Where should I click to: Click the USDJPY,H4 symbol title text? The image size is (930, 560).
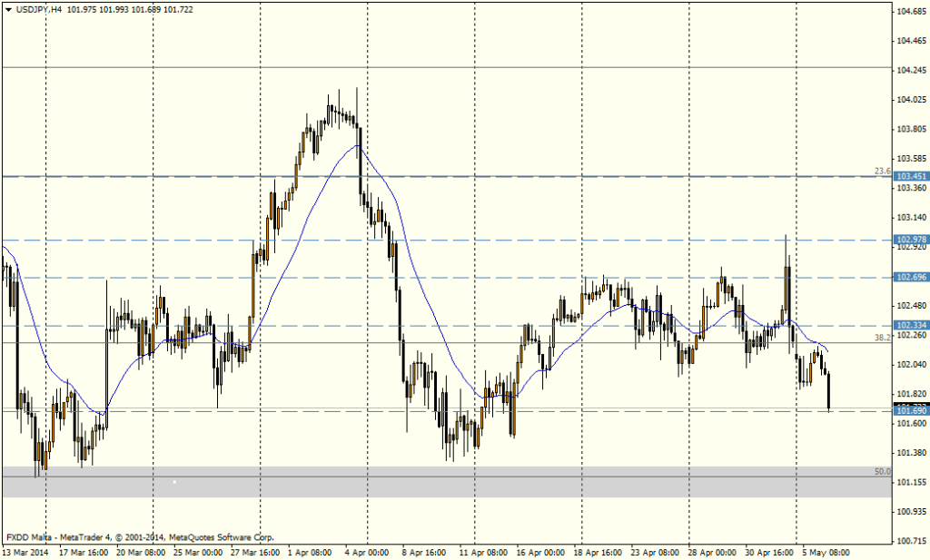pyautogui.click(x=39, y=8)
